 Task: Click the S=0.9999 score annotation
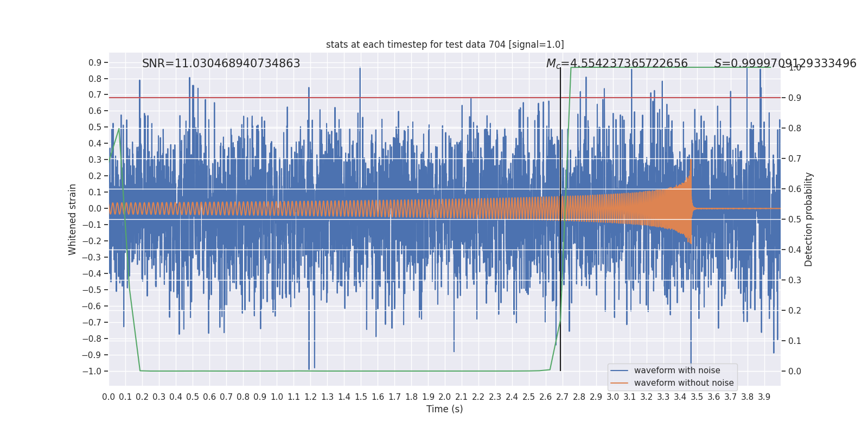[x=785, y=63]
